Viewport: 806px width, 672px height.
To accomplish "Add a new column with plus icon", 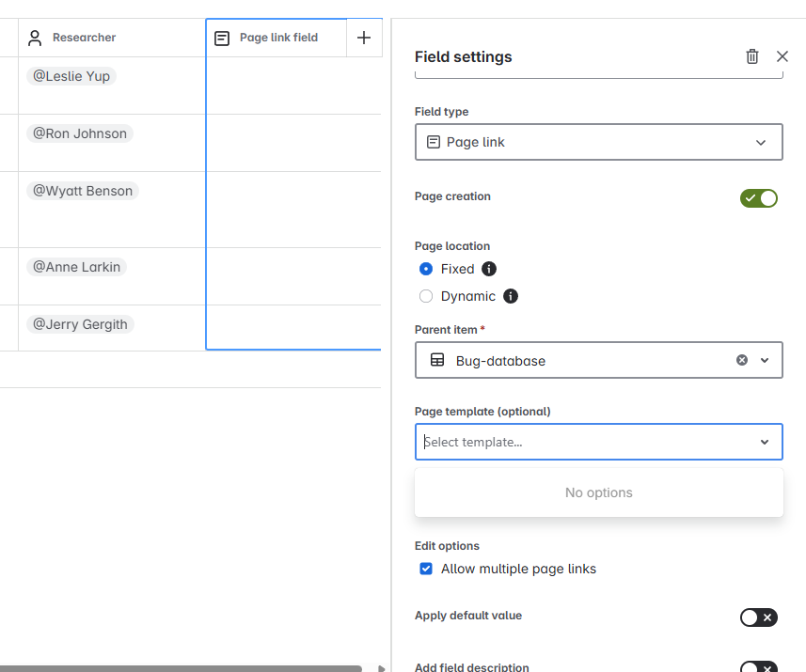I will 364,38.
